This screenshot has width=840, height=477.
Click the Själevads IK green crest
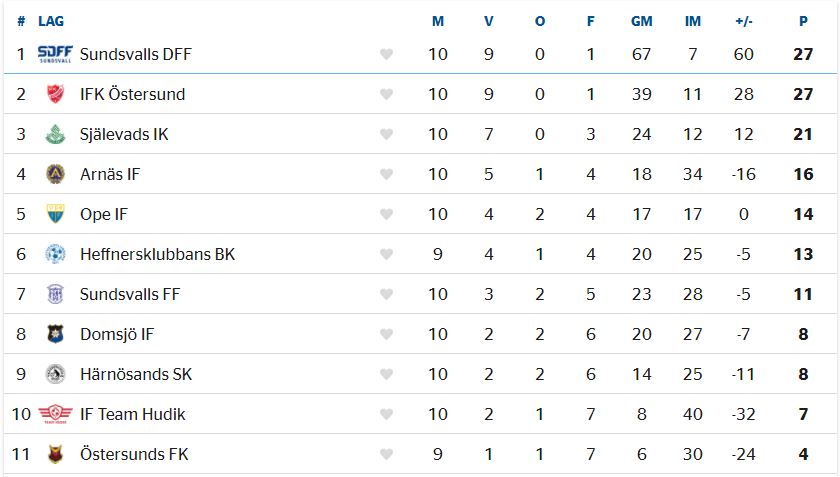[55, 134]
